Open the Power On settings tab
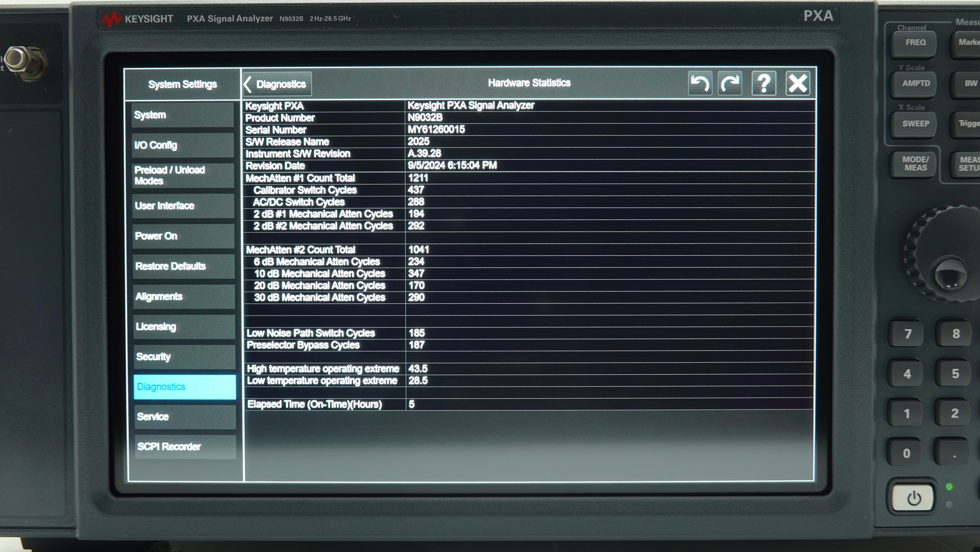This screenshot has height=552, width=980. pos(184,236)
